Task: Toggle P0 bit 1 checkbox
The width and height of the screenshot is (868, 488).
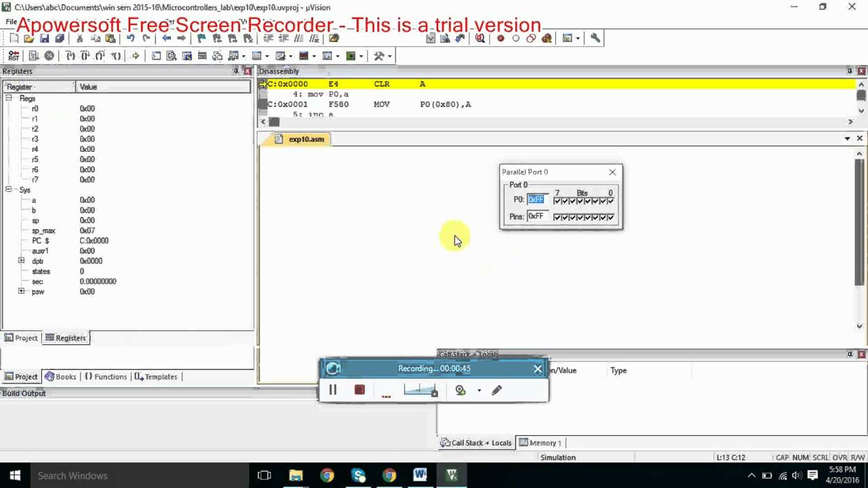Action: click(x=603, y=201)
